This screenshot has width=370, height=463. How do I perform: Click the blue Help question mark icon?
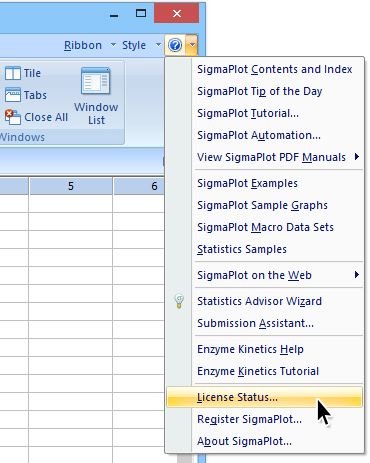point(175,45)
